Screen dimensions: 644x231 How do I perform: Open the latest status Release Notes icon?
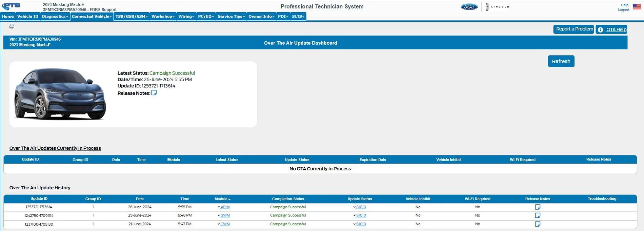coord(154,93)
